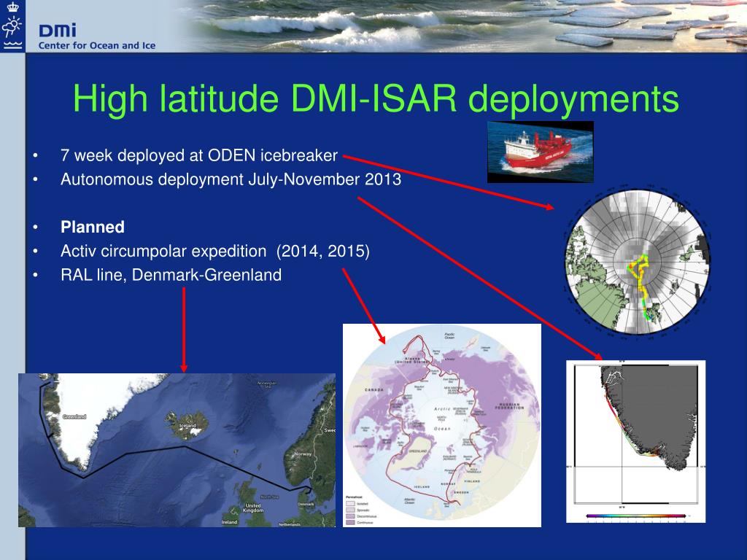The width and height of the screenshot is (747, 560).
Task: Click the circumpolar permafrost expedition map
Action: (x=441, y=425)
